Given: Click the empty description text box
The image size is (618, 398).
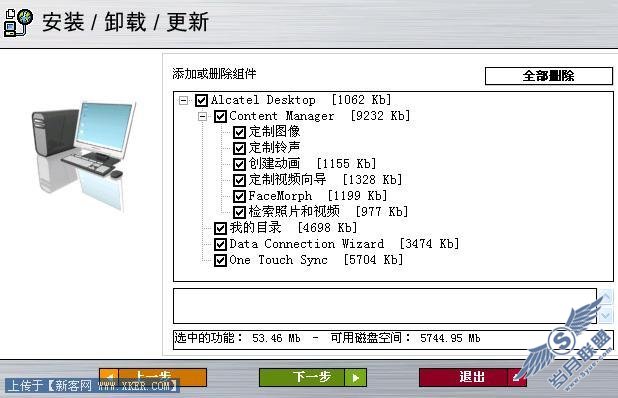Looking at the screenshot, I should coord(385,306).
